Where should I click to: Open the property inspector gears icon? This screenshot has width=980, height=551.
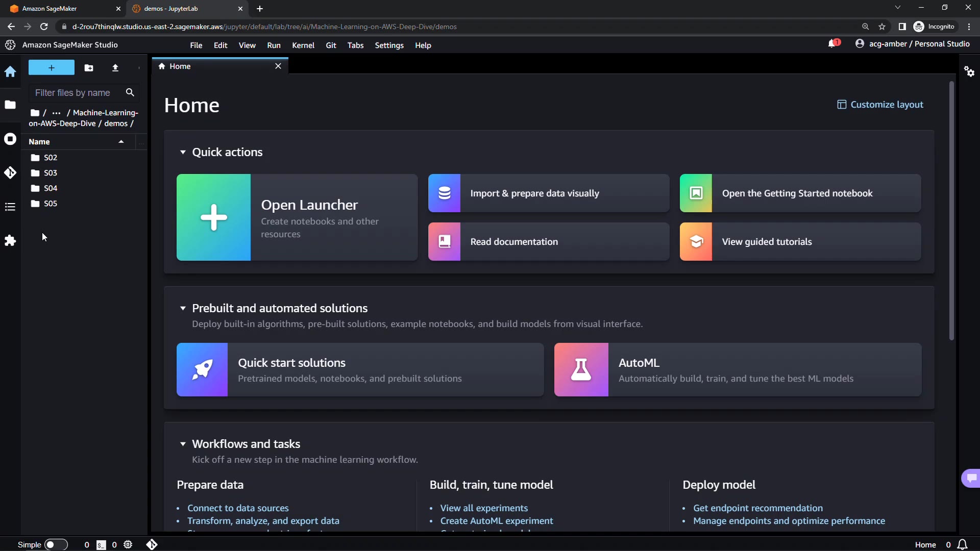pos(969,71)
